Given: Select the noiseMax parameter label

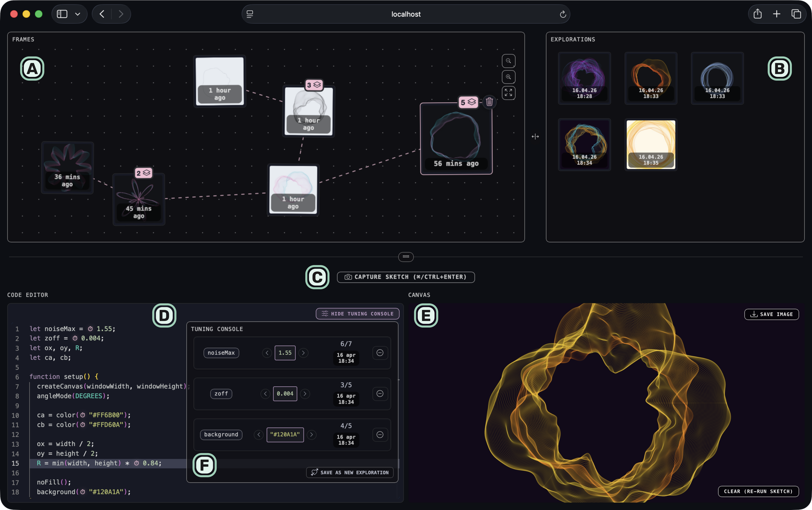Looking at the screenshot, I should point(221,353).
